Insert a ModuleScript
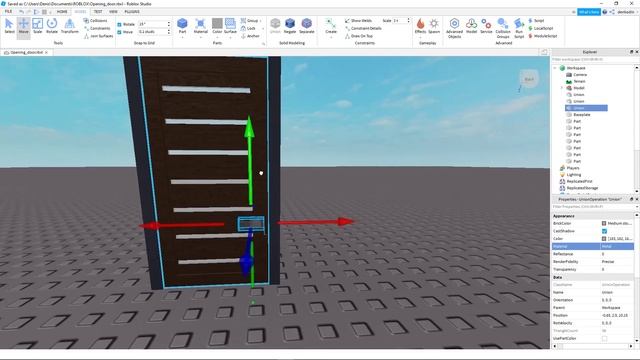The image size is (640, 360). click(542, 36)
